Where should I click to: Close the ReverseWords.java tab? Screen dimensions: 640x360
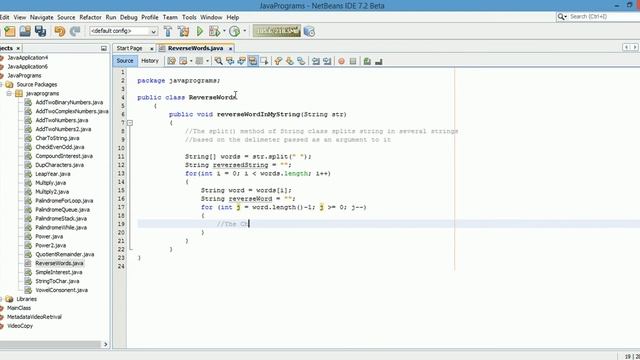(230, 49)
